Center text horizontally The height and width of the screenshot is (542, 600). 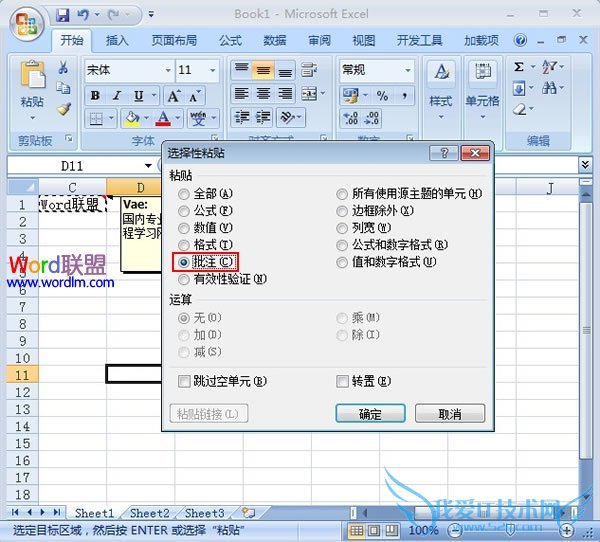[263, 93]
